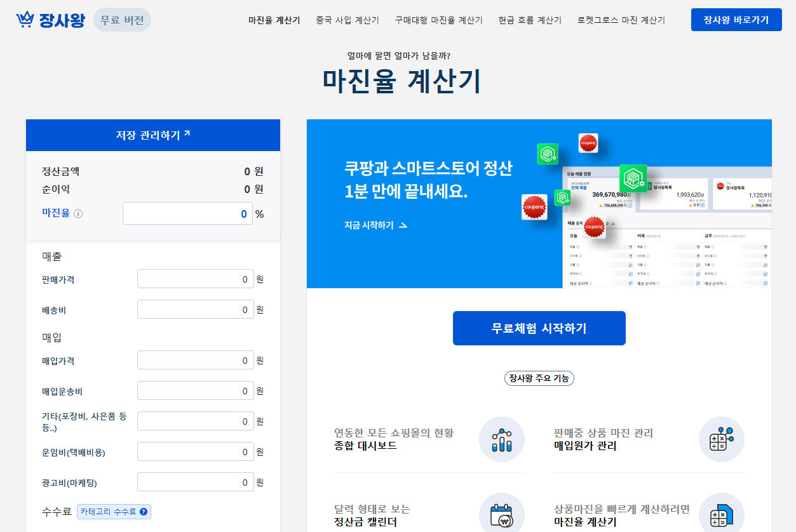Viewport: 796px width, 532px height.
Task: Click the 장사왕 주요 기능 pill label
Action: click(x=539, y=378)
